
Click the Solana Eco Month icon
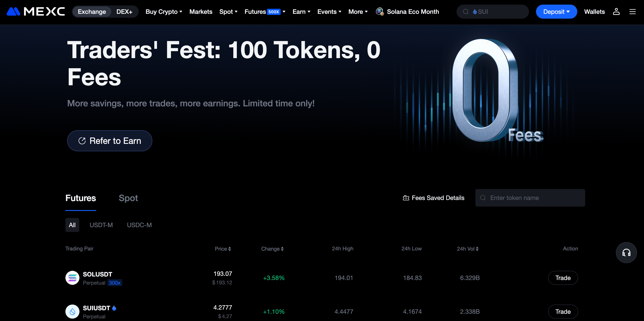pyautogui.click(x=380, y=11)
